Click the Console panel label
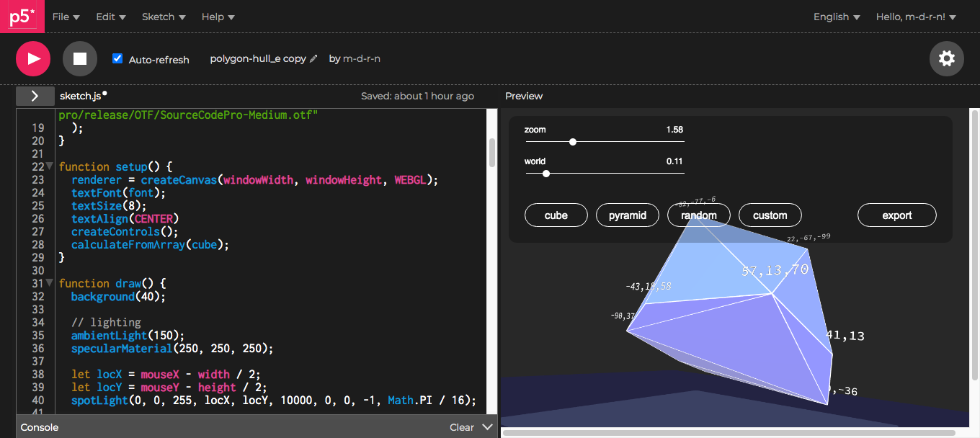This screenshot has height=438, width=980. pyautogui.click(x=40, y=427)
